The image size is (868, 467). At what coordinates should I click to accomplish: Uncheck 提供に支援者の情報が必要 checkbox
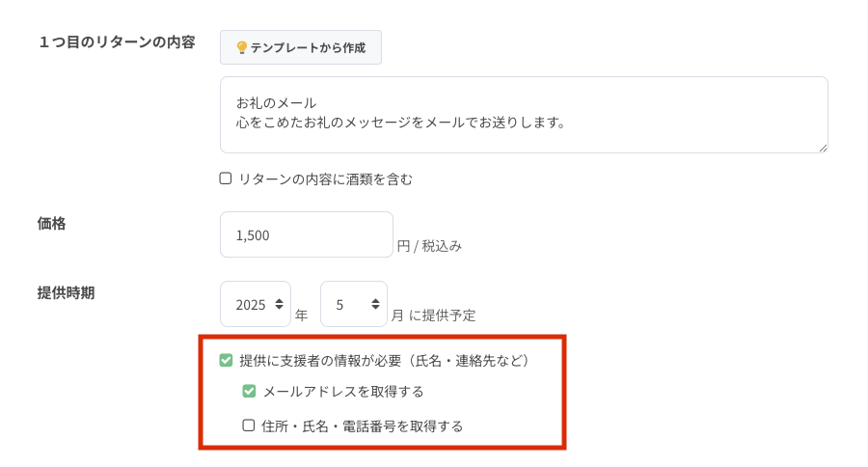(x=227, y=361)
